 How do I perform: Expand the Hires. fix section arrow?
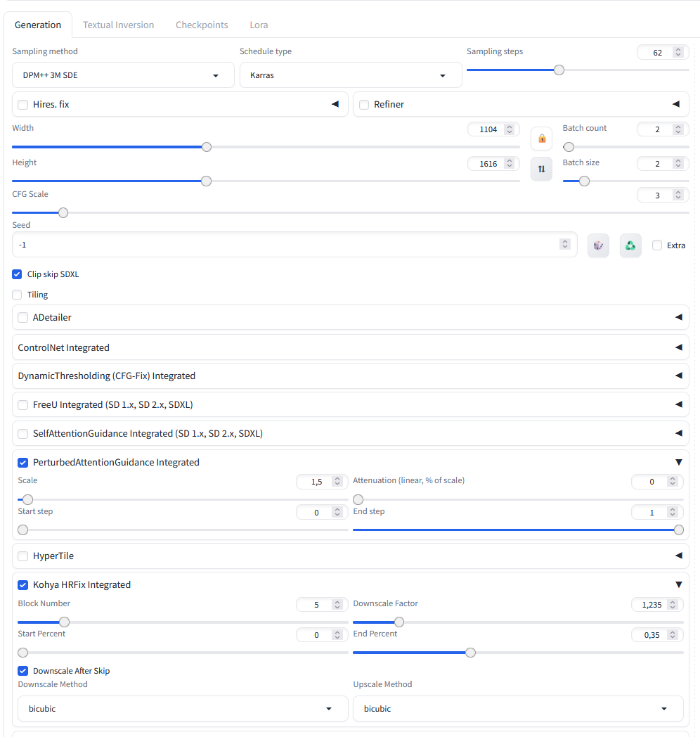coord(335,104)
